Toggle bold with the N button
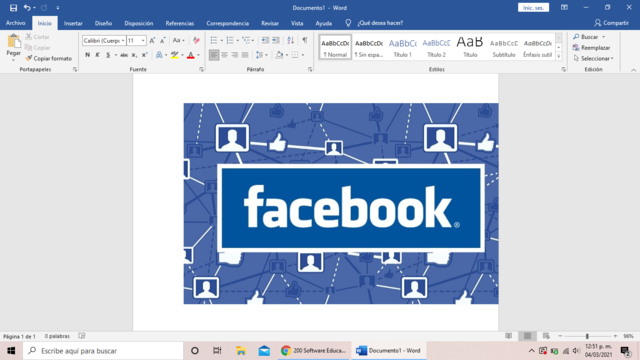Screen dimensions: 640x360 pyautogui.click(x=87, y=55)
